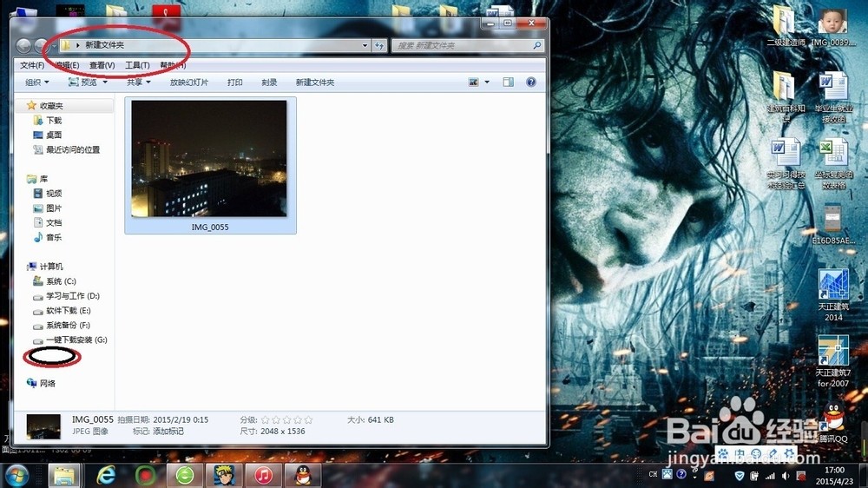Open the 视频 library

pyautogui.click(x=53, y=194)
